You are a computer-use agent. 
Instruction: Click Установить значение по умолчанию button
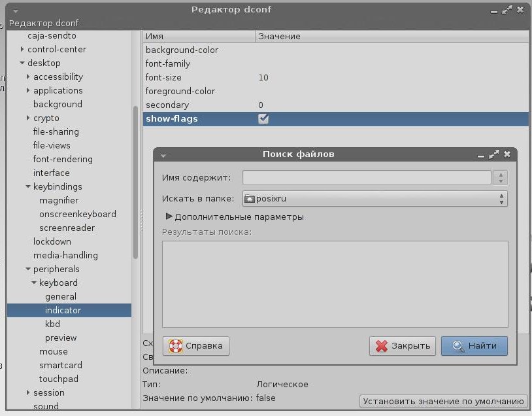pyautogui.click(x=444, y=402)
